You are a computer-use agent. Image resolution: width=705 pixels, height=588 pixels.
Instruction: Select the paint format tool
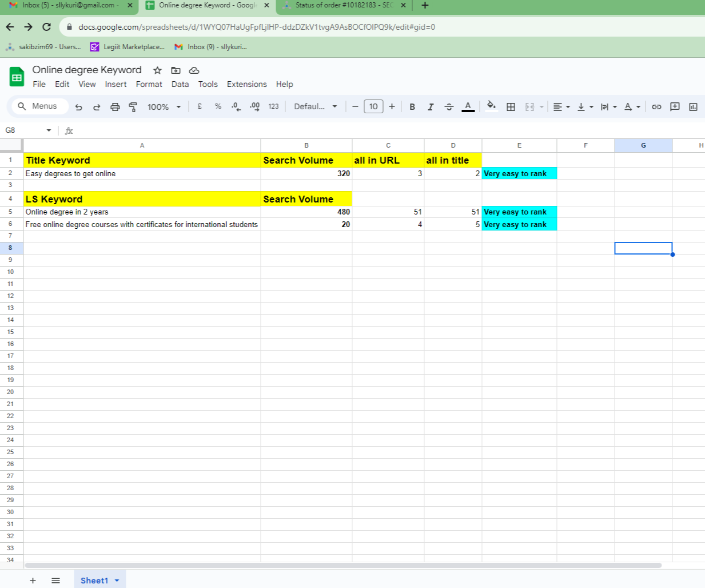click(133, 107)
